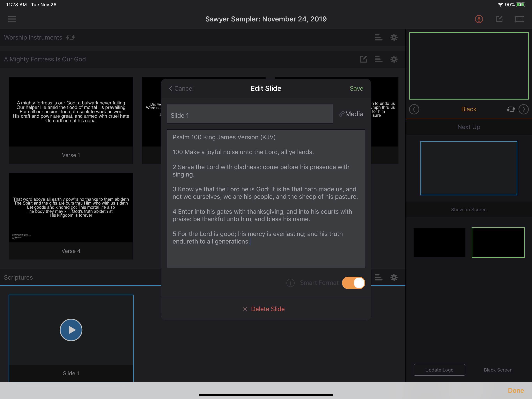The width and height of the screenshot is (532, 399).
Task: Select the Verse 1 slide thumbnail
Action: click(x=71, y=112)
